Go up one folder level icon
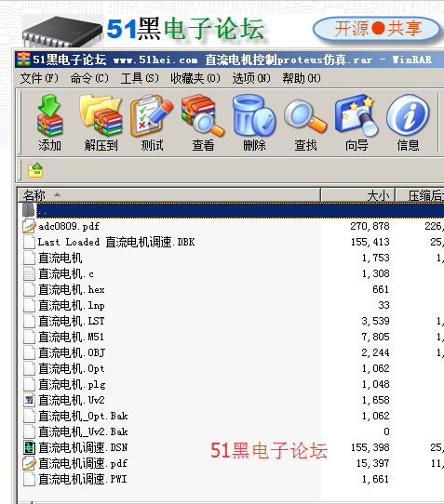Image resolution: width=444 pixels, height=504 pixels. tap(35, 170)
